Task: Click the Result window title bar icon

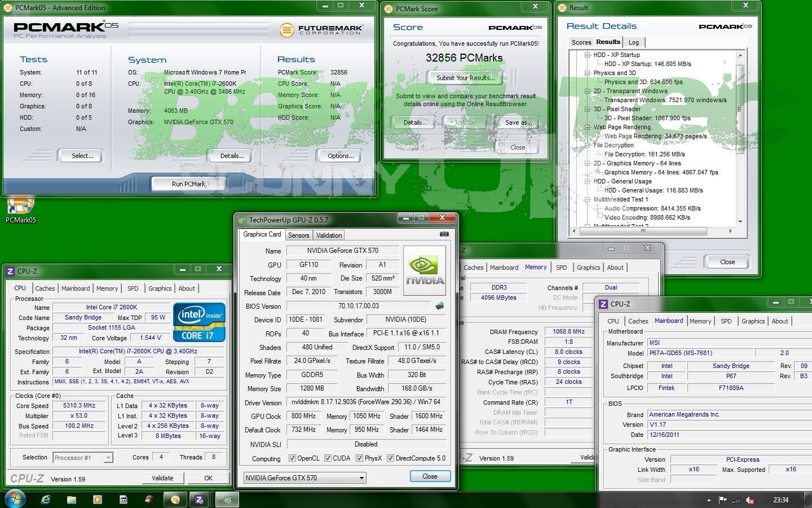Action: 563,8
